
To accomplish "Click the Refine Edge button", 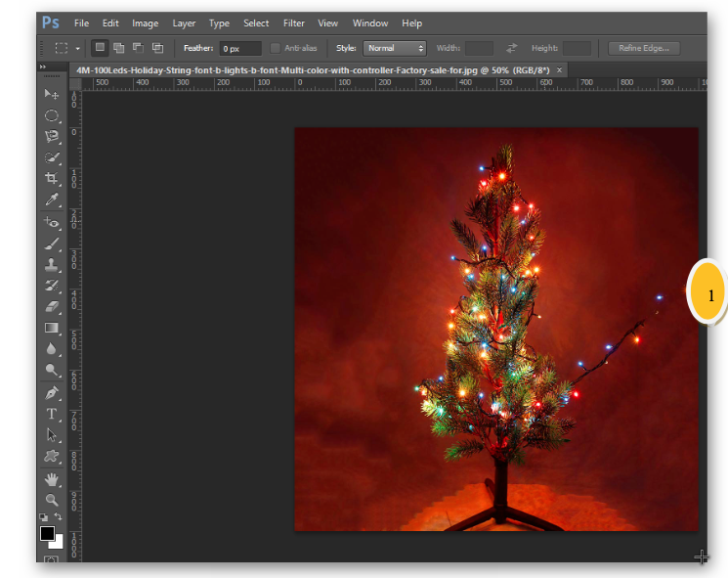I will pyautogui.click(x=643, y=48).
